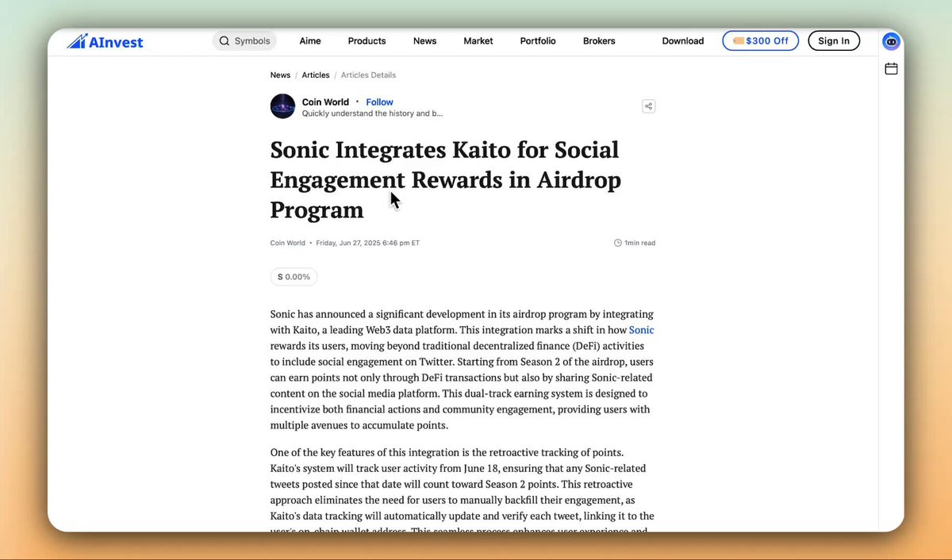Open the Coin World author name
The image size is (952, 560).
tap(325, 102)
